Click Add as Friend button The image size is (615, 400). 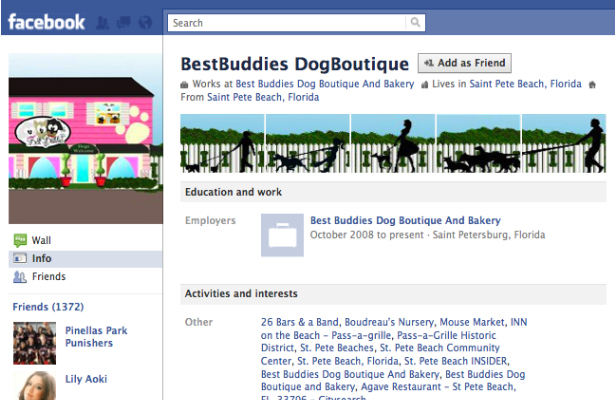point(464,63)
